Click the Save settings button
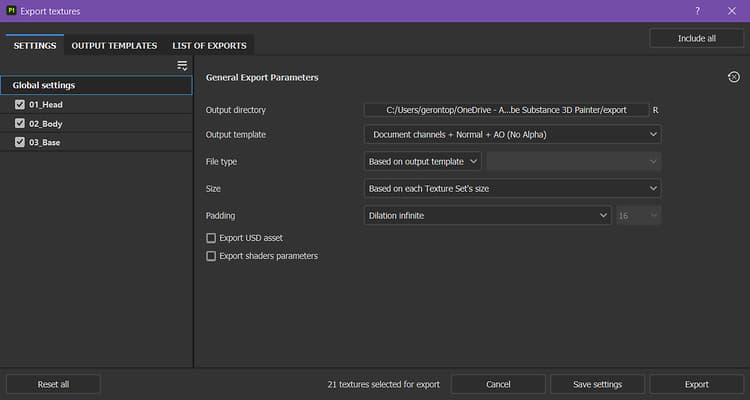This screenshot has width=750, height=400. pos(597,384)
